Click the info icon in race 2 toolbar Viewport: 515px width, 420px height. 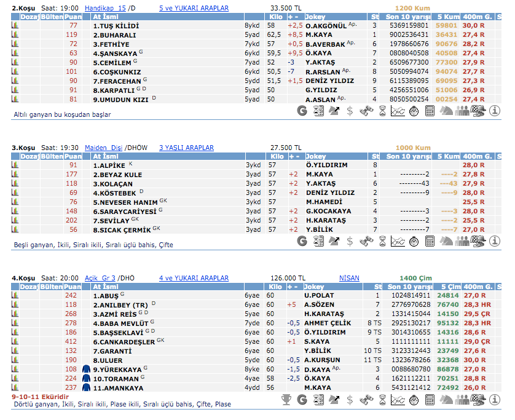coord(495,111)
